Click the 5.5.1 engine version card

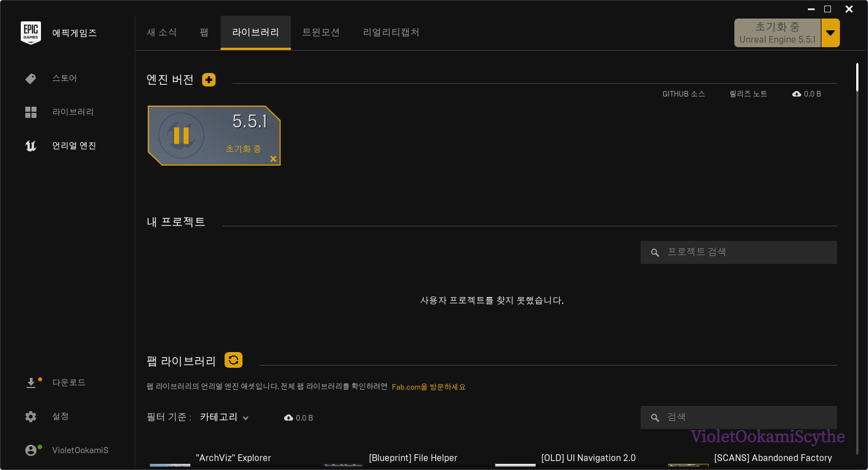pos(214,135)
